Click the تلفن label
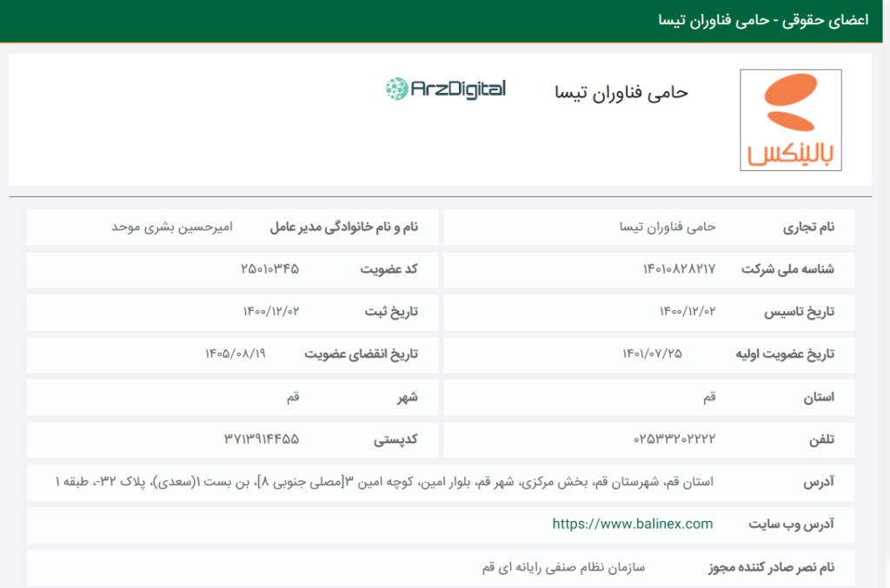This screenshot has height=588, width=890. pos(821,439)
